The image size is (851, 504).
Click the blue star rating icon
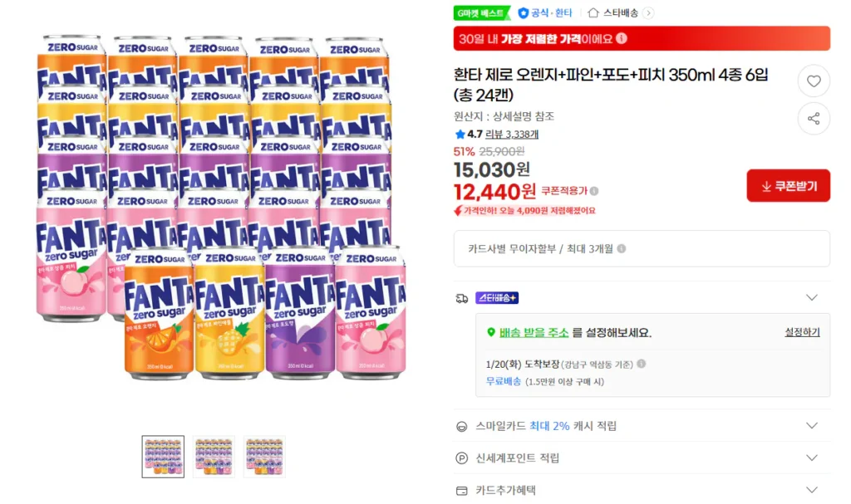(x=460, y=132)
